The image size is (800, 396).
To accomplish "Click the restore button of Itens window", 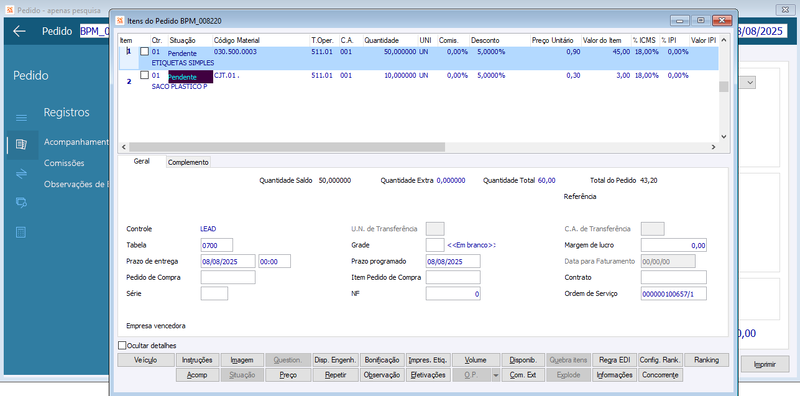I will [701, 20].
